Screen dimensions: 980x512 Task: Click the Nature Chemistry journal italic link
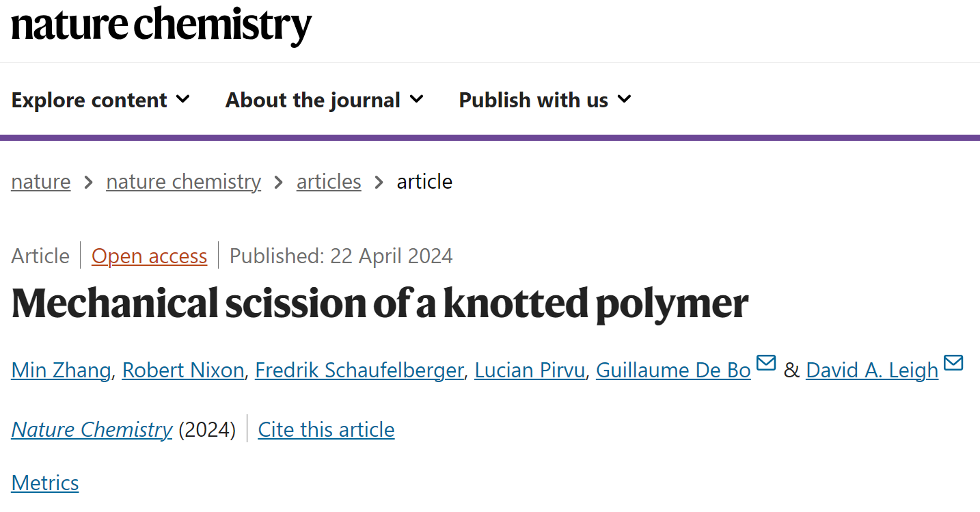click(92, 429)
